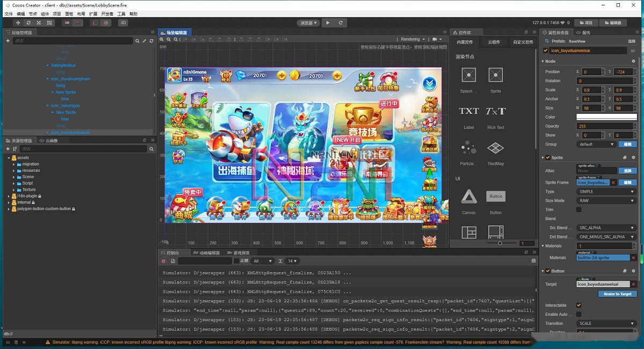Image resolution: width=644 pixels, height=349 pixels.
Task: Switch to the 动画编辑器 tab
Action: 206,252
